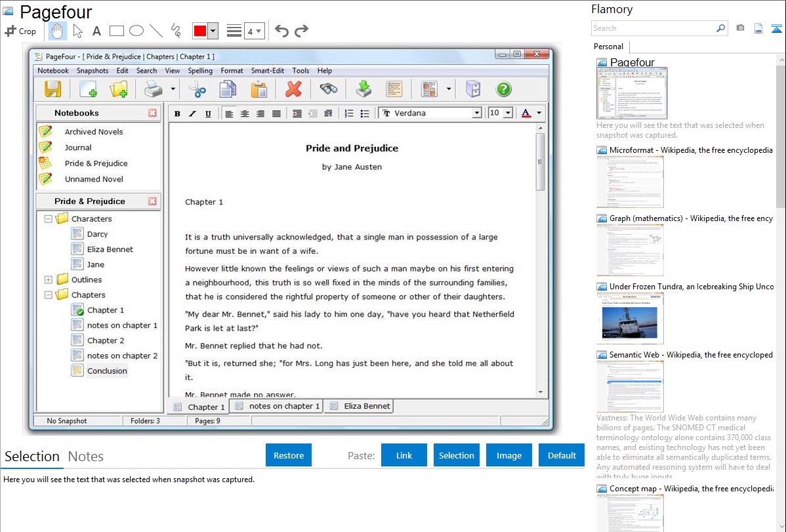Select the straight line tool

(x=156, y=31)
